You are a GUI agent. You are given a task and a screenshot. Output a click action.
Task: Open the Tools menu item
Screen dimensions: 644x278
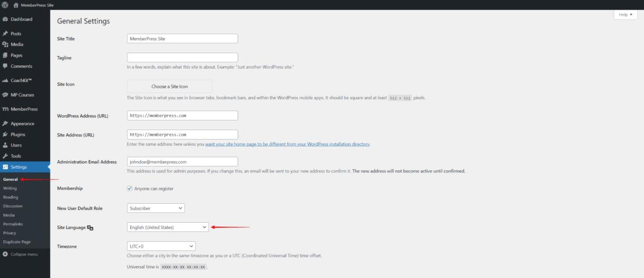click(x=25, y=156)
